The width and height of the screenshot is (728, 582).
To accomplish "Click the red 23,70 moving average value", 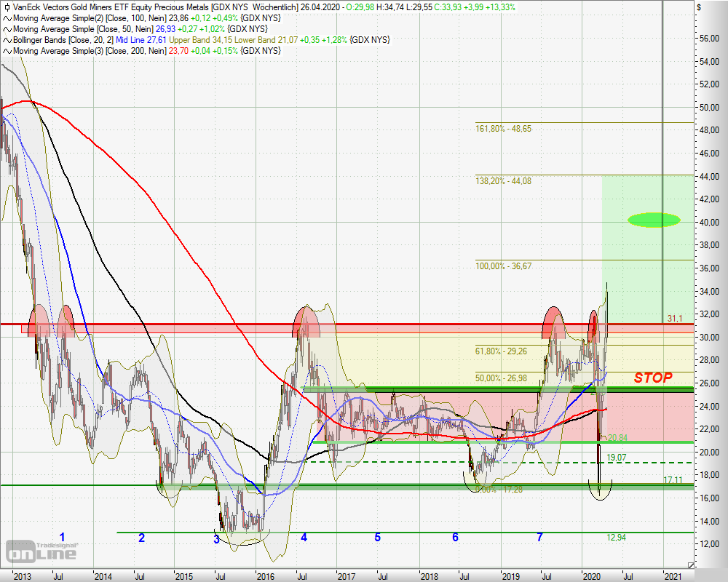I will click(178, 51).
